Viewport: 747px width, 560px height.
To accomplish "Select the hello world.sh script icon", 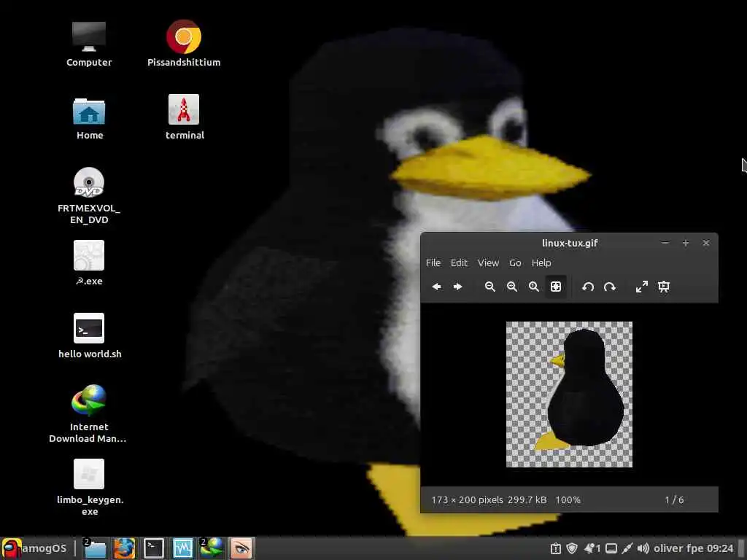I will click(90, 335).
